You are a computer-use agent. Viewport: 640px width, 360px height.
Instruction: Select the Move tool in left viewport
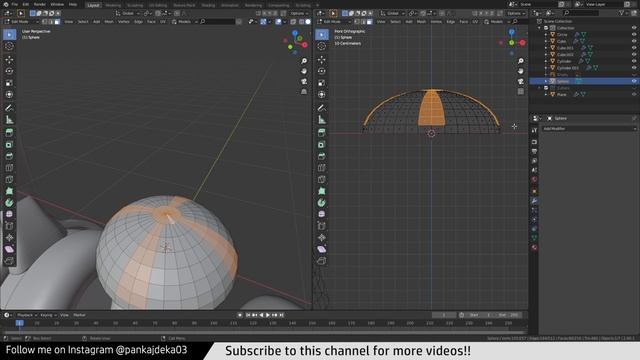click(9, 60)
